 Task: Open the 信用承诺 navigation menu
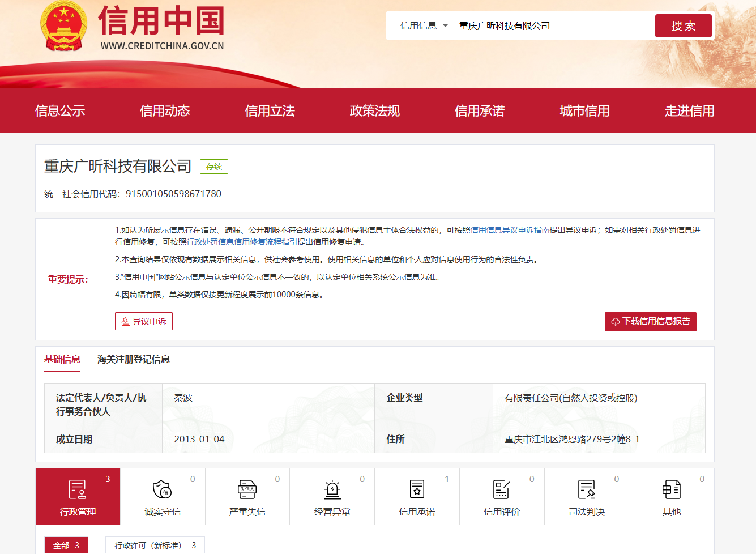pos(480,111)
